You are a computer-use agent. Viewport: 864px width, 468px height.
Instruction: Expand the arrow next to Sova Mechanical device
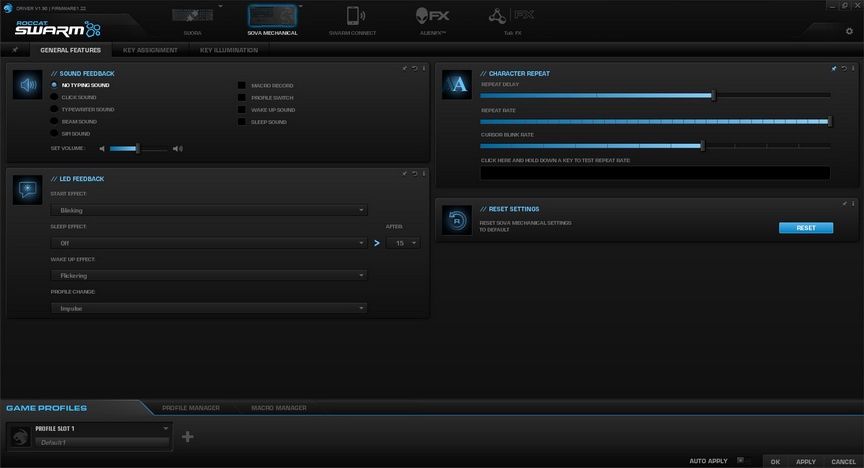(x=301, y=7)
